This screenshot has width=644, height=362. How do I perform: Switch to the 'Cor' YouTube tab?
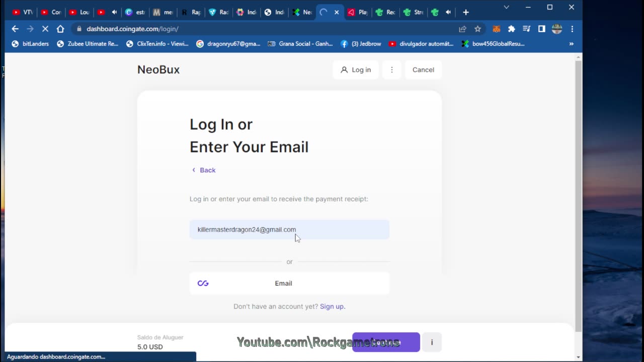[x=50, y=12]
